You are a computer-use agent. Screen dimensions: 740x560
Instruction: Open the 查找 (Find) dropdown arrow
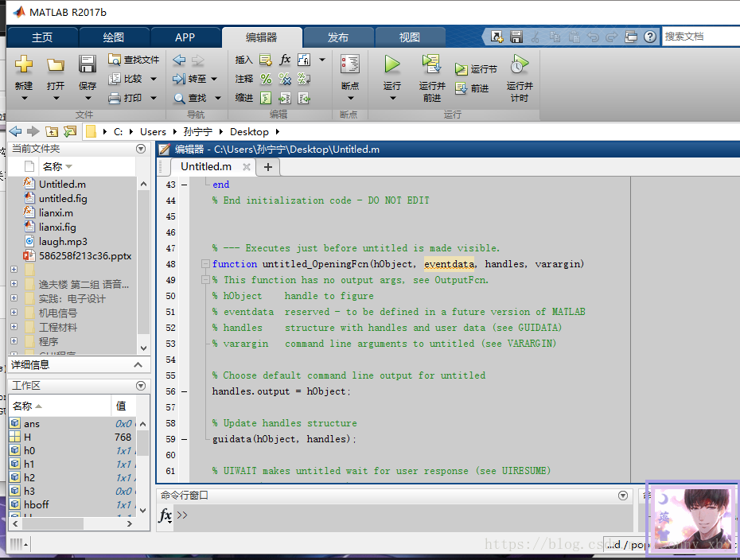[218, 98]
